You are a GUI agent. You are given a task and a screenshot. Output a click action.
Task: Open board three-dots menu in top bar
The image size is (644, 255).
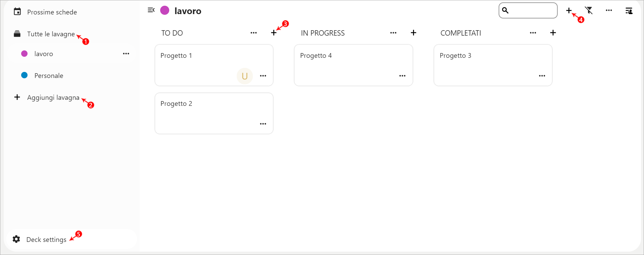(609, 11)
